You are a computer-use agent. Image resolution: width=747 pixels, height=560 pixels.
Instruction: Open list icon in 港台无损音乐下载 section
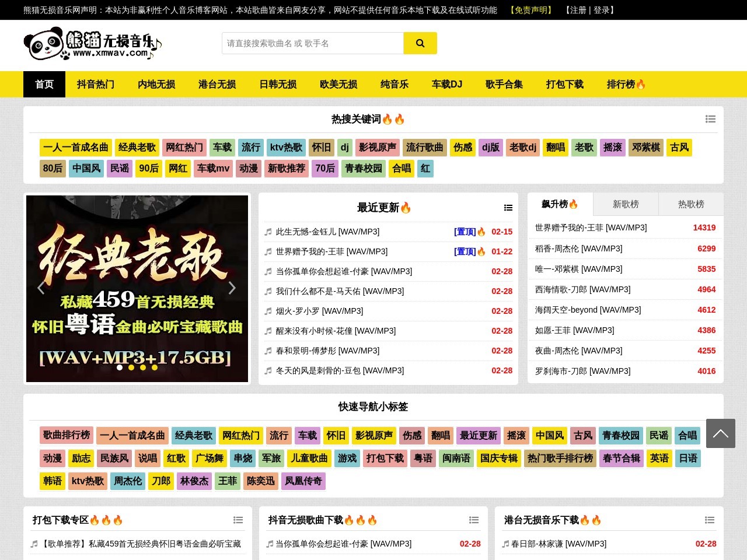pyautogui.click(x=710, y=520)
